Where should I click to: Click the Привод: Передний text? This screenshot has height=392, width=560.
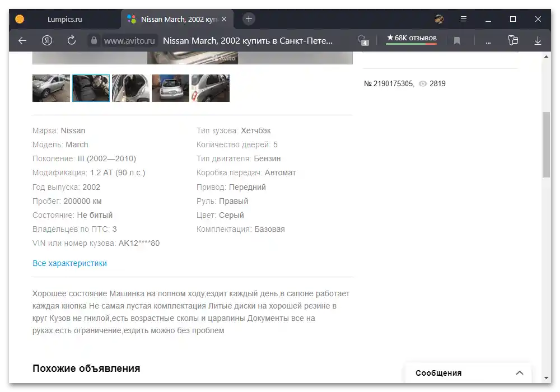(231, 187)
